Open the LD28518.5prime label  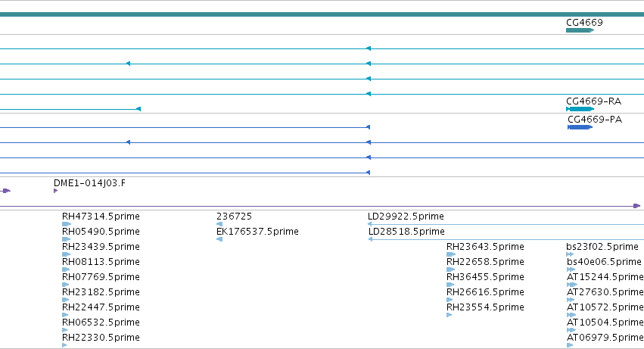[x=406, y=232]
